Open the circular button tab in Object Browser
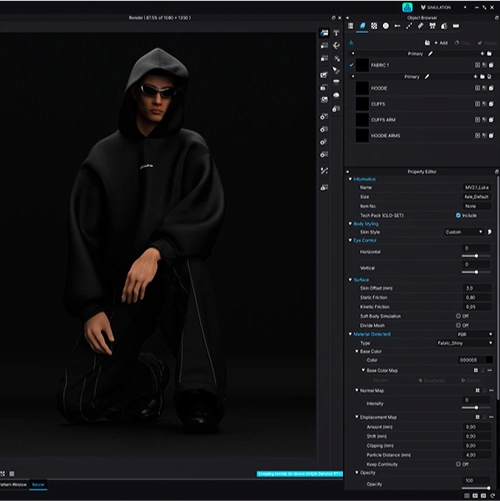This screenshot has width=500, height=501. pos(386,26)
